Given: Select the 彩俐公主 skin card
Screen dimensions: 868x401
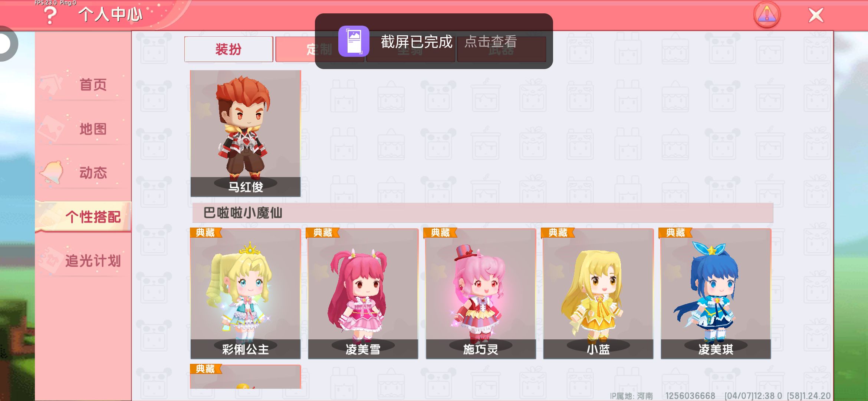Looking at the screenshot, I should pos(246,293).
